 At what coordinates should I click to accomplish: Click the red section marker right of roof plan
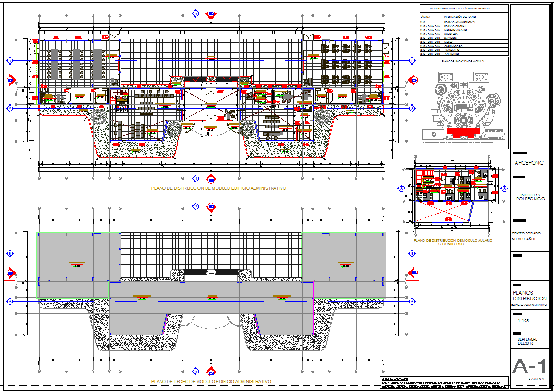(x=414, y=273)
